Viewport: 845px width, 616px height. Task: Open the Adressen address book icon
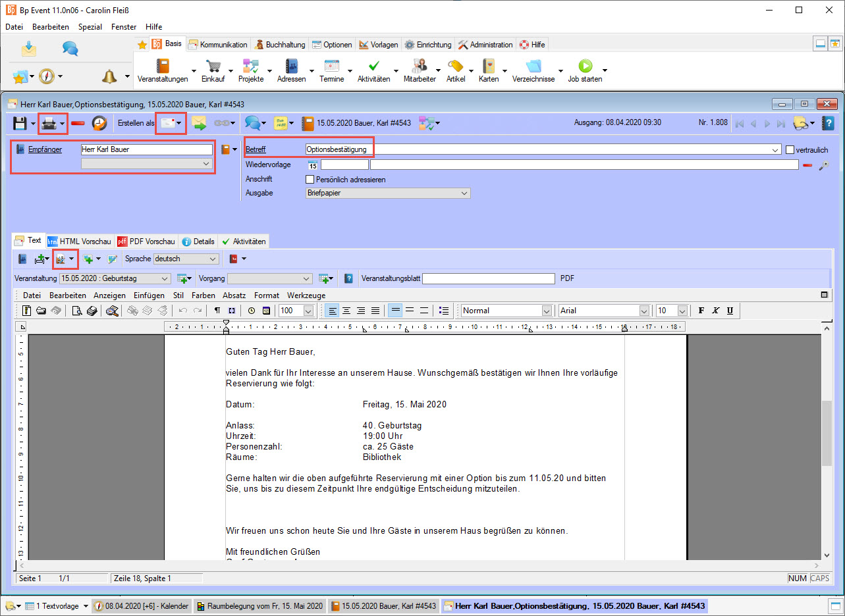pyautogui.click(x=292, y=66)
